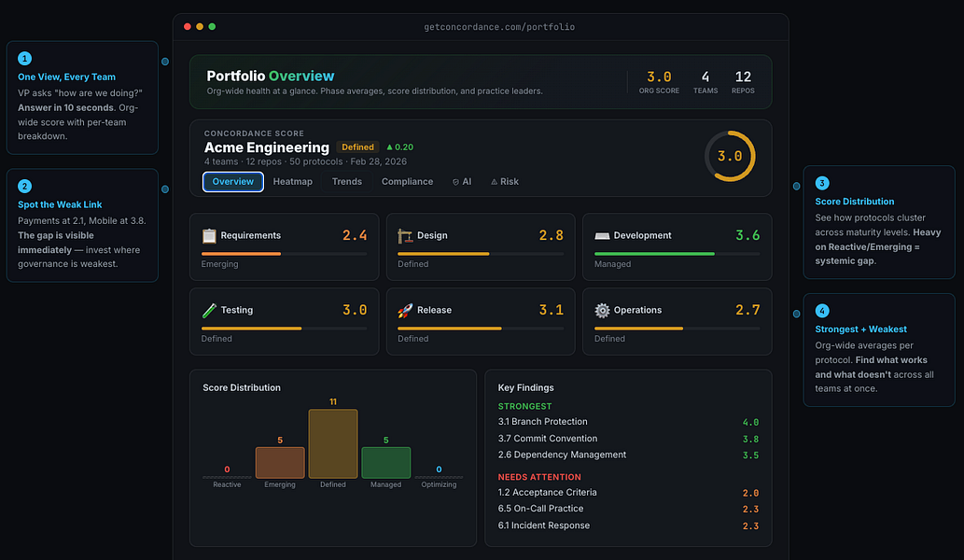Screen dimensions: 964x560
Task: Click the '4 teams · 12 repos' summary line
Action: point(305,161)
